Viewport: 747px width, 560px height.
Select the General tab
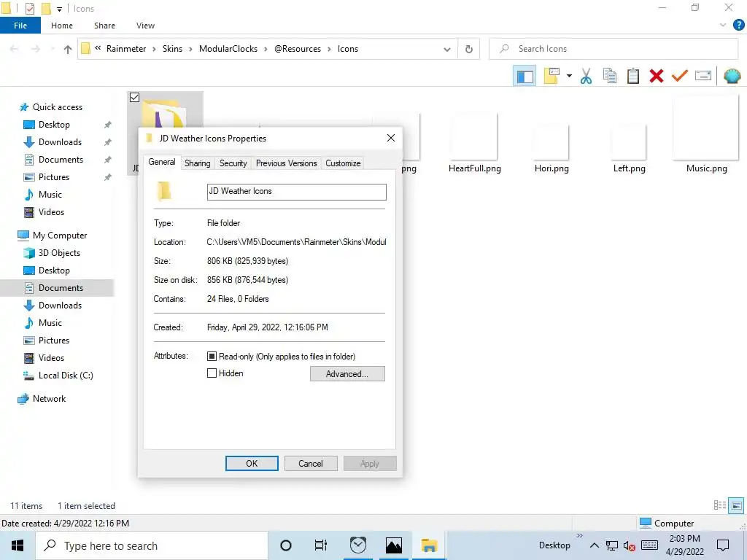(162, 162)
